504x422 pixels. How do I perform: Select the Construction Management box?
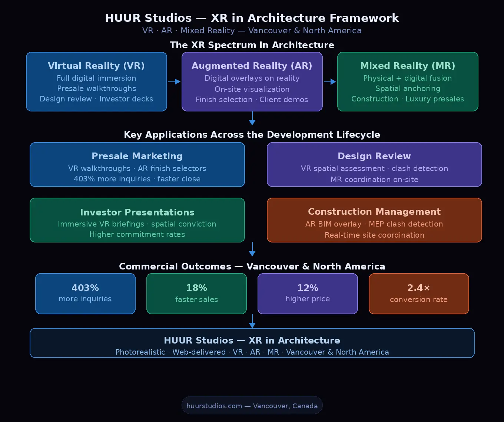374,220
